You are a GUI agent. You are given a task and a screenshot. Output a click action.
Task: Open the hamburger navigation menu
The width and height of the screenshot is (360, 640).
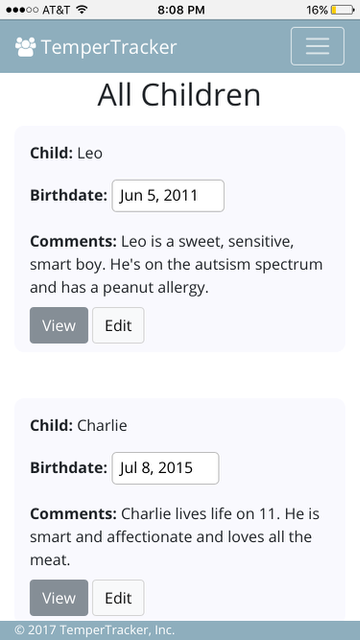(318, 46)
